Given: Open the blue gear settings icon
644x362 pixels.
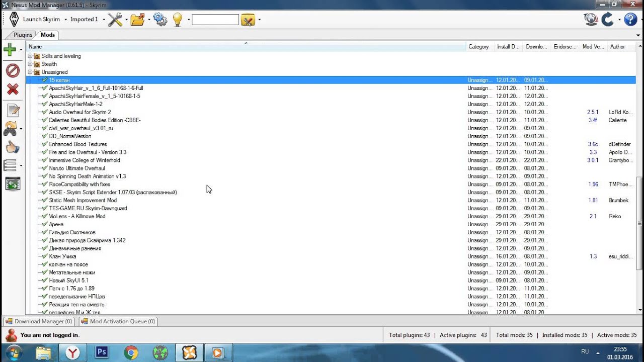Looking at the screenshot, I should point(160,20).
